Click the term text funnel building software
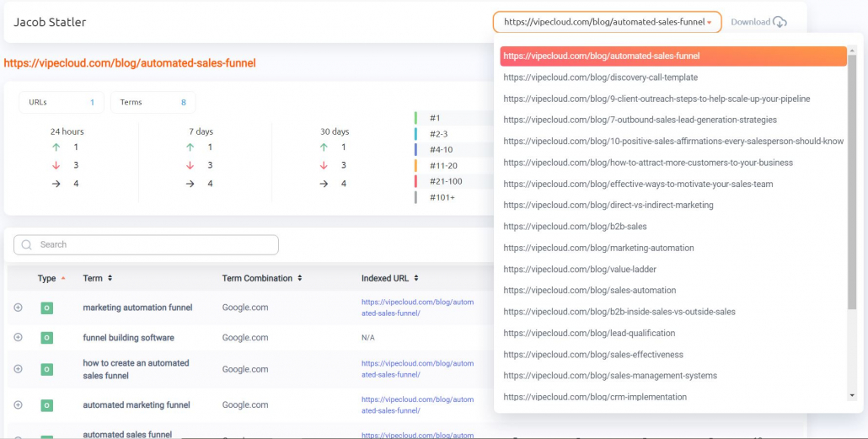 (x=128, y=338)
